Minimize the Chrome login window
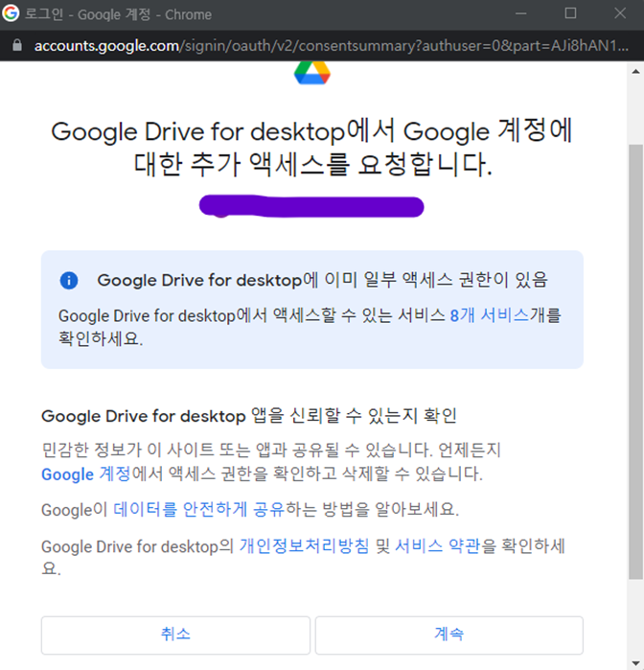The width and height of the screenshot is (644, 670). click(521, 13)
